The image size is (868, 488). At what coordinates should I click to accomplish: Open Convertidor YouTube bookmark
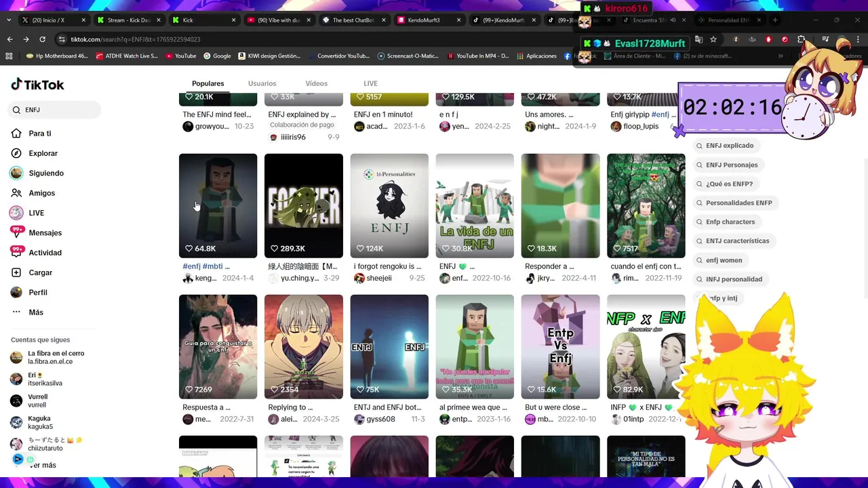click(x=339, y=56)
